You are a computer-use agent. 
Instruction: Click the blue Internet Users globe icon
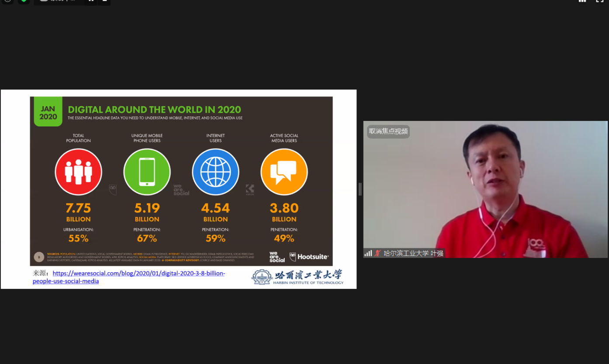point(215,172)
